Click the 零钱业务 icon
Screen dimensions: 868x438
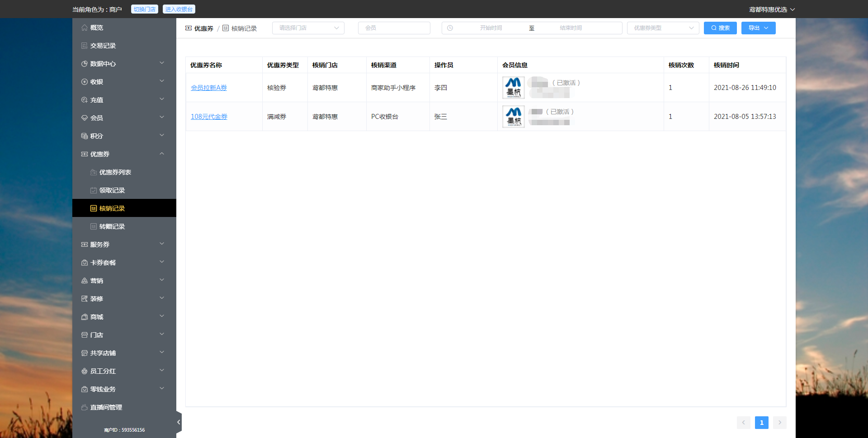point(85,389)
